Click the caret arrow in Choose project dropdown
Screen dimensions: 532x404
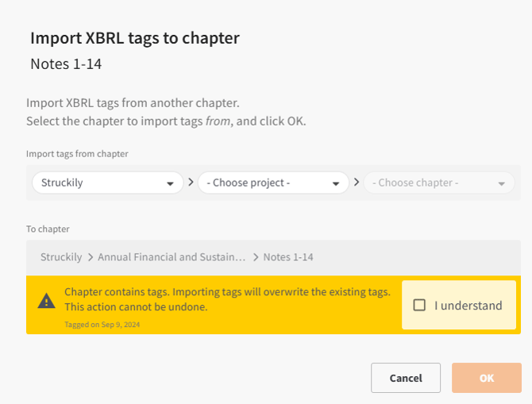point(337,183)
